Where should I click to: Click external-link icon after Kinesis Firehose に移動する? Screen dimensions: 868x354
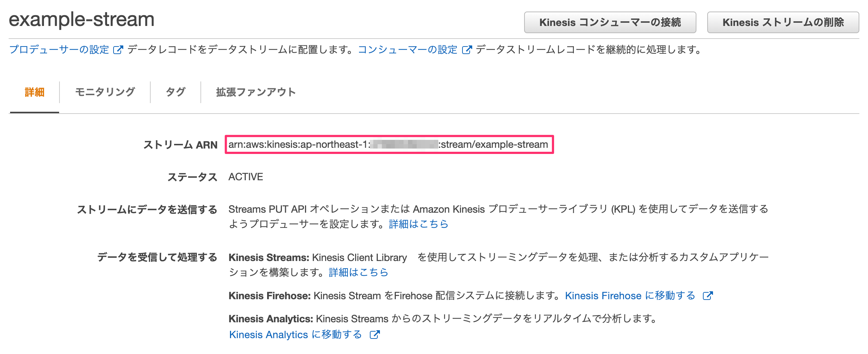pyautogui.click(x=708, y=296)
